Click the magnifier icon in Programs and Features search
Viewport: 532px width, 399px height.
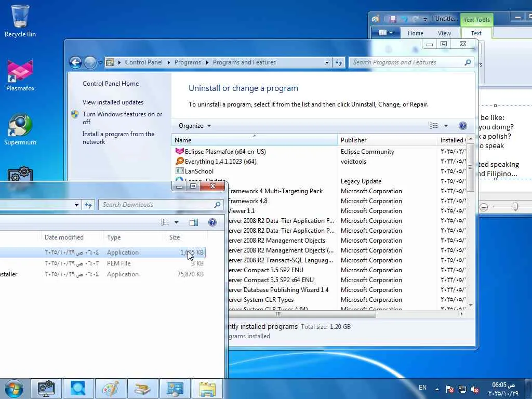(x=468, y=62)
